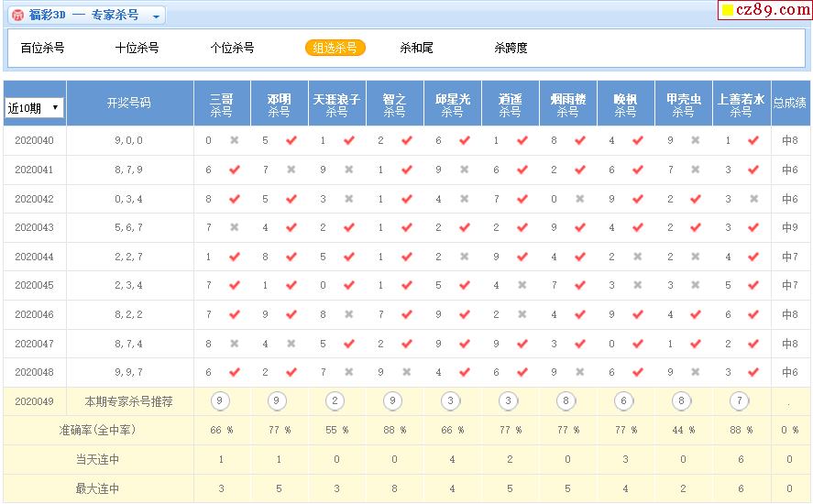The width and height of the screenshot is (813, 504).
Task: Open the 近10期 period selector
Action: pos(34,107)
